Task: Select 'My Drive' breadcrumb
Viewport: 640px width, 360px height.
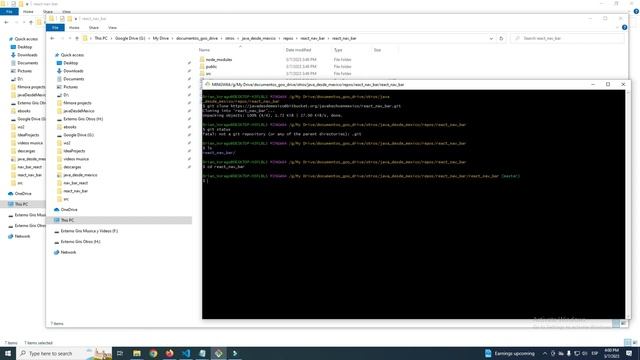Action: point(161,38)
